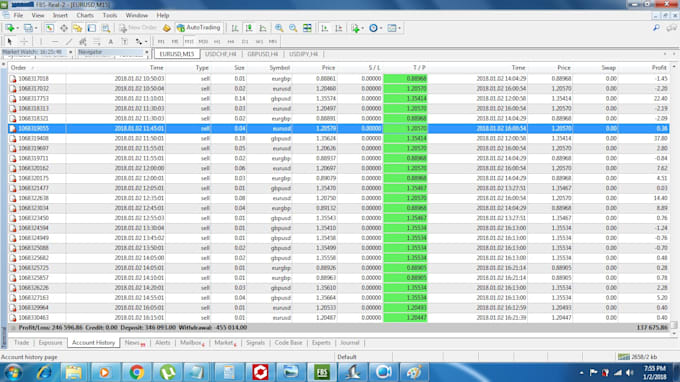Open the Tools menu

point(110,15)
